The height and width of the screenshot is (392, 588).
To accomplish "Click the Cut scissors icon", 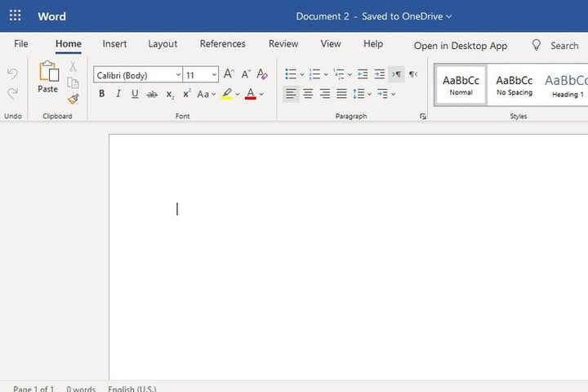I will pyautogui.click(x=73, y=67).
